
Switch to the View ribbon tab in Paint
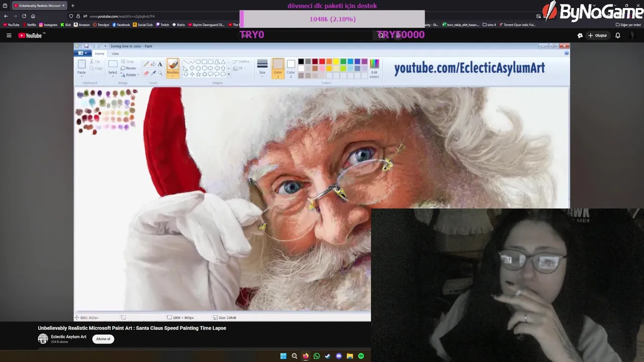click(115, 53)
